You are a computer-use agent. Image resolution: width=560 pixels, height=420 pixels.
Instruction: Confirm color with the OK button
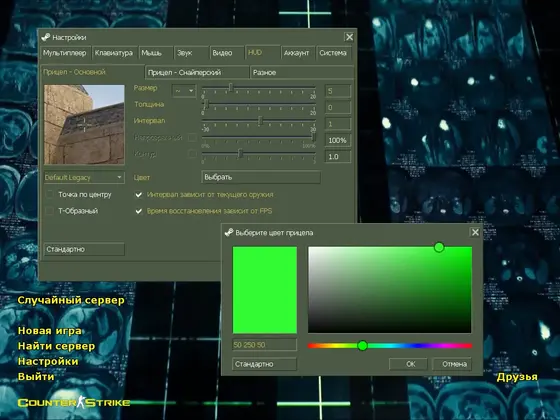coord(411,364)
